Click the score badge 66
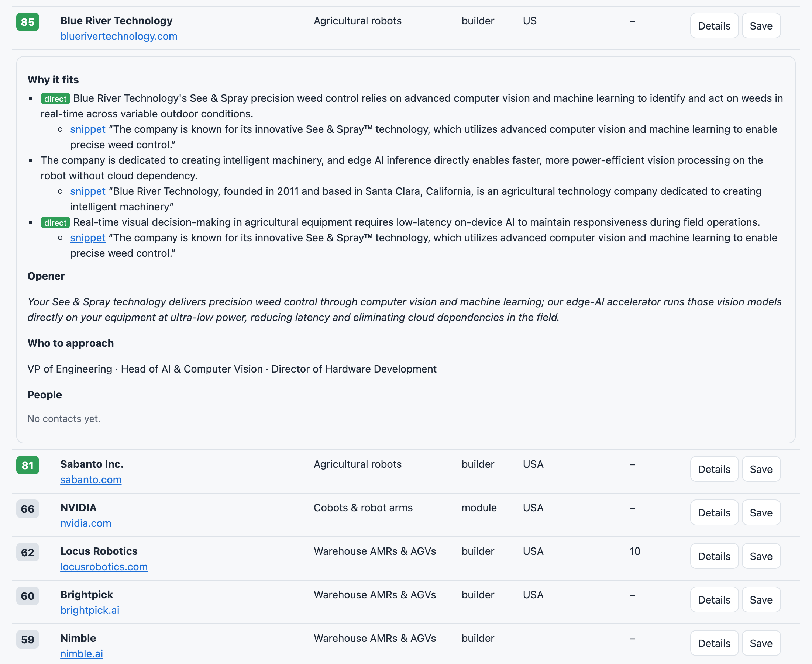Screen dimensions: 812x664 pos(28,509)
